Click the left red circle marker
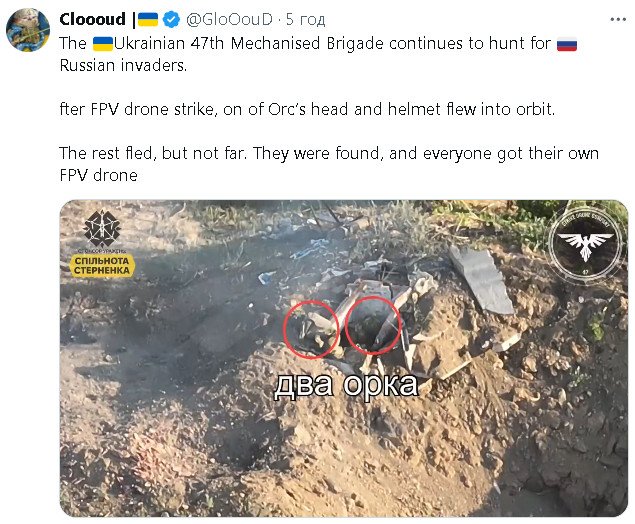The height and width of the screenshot is (524, 635). (x=310, y=329)
